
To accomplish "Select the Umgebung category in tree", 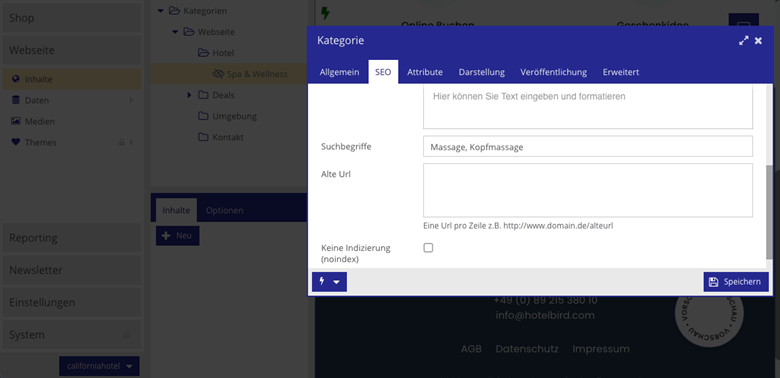I will tap(234, 116).
